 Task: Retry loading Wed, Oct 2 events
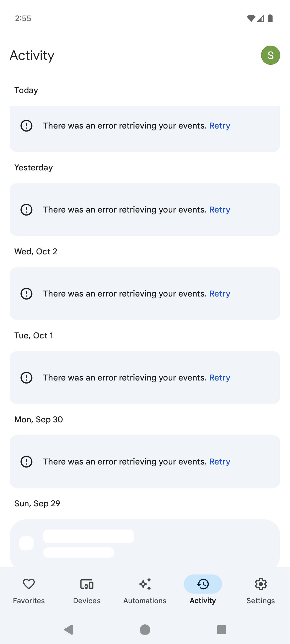point(220,294)
